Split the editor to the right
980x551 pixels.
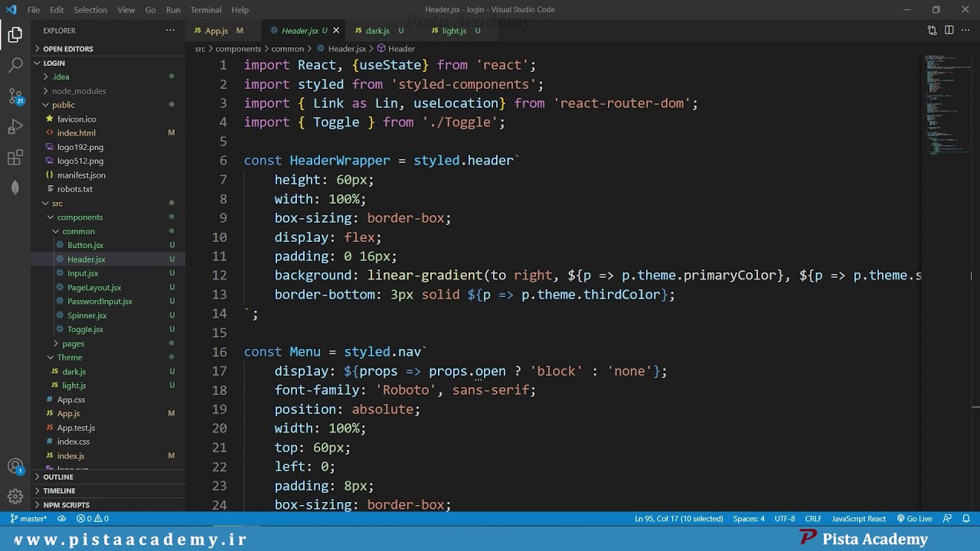[x=949, y=31]
